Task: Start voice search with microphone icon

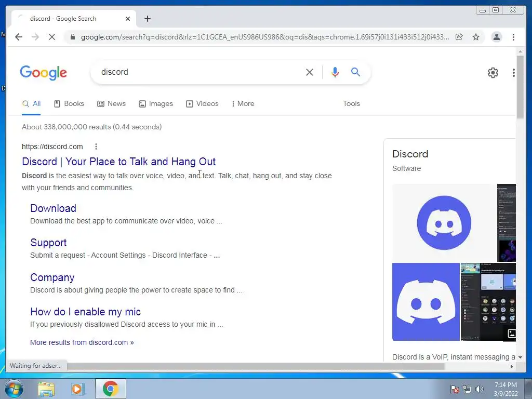Action: (x=335, y=72)
